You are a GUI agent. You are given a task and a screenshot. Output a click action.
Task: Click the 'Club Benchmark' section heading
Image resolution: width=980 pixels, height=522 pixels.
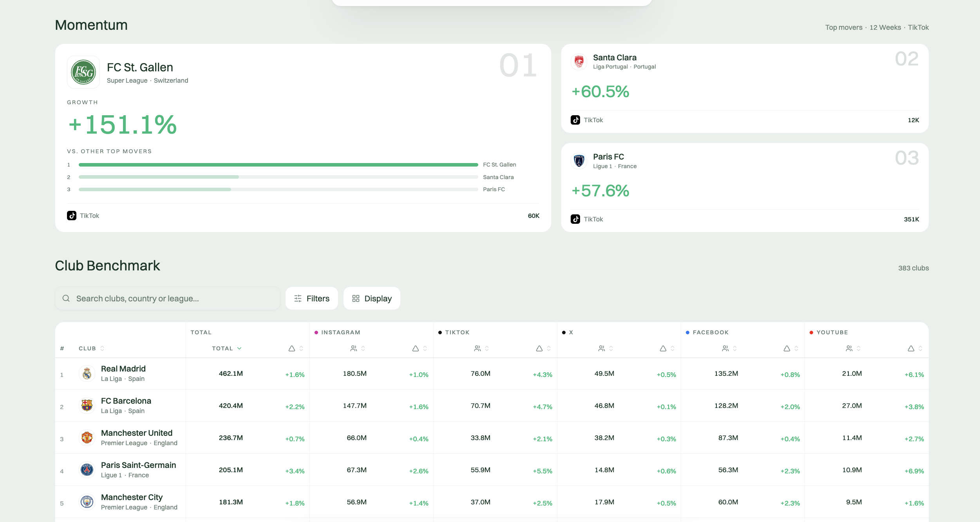(107, 265)
